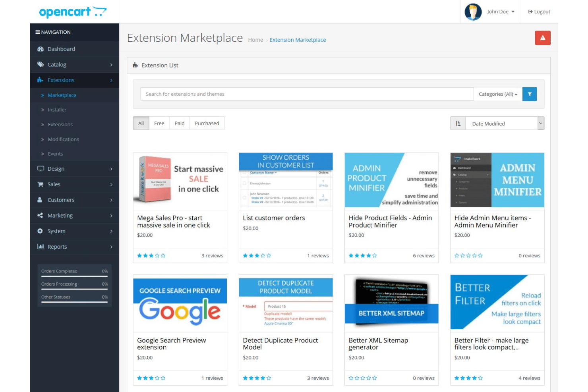This screenshot has width=588, height=392.
Task: Click the Orders Processing progress bar
Action: point(75,289)
